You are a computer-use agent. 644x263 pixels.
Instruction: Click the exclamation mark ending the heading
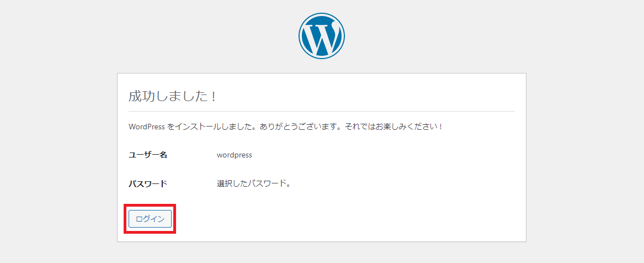[213, 96]
